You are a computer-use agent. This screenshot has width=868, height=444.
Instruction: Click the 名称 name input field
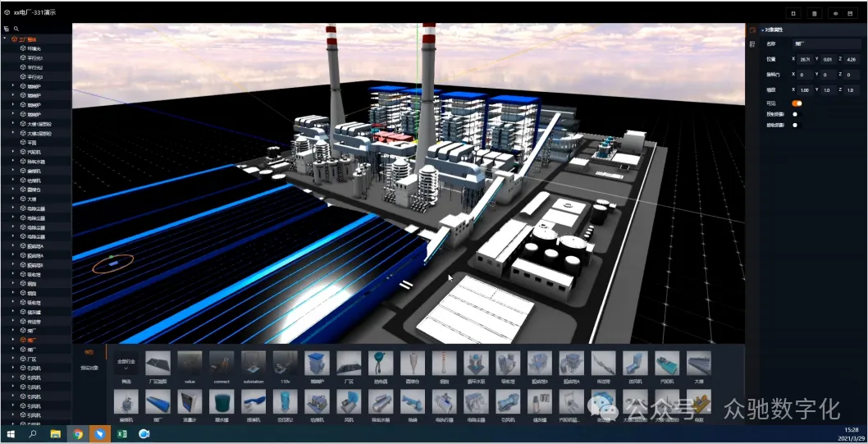click(825, 44)
